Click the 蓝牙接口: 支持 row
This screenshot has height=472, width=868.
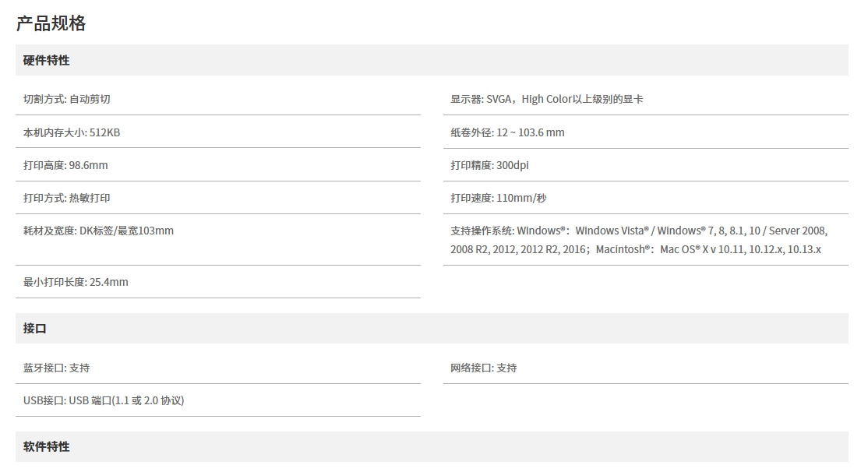56,368
